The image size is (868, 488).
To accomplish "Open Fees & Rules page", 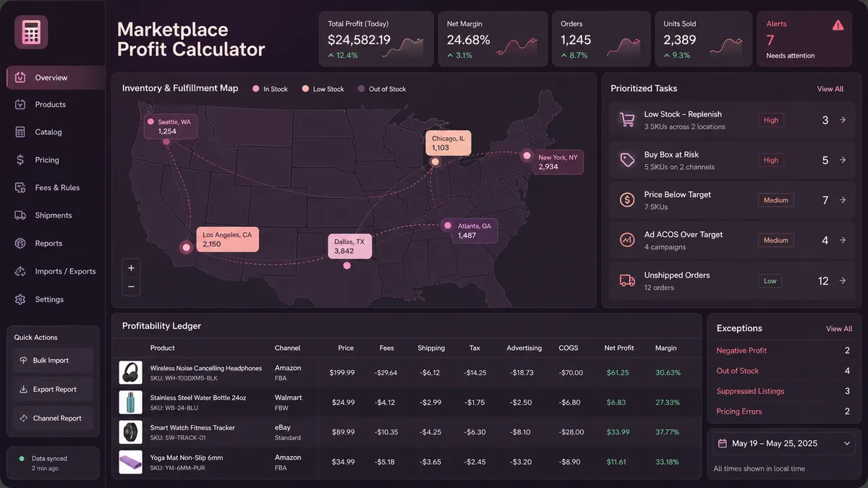I will 56,188.
